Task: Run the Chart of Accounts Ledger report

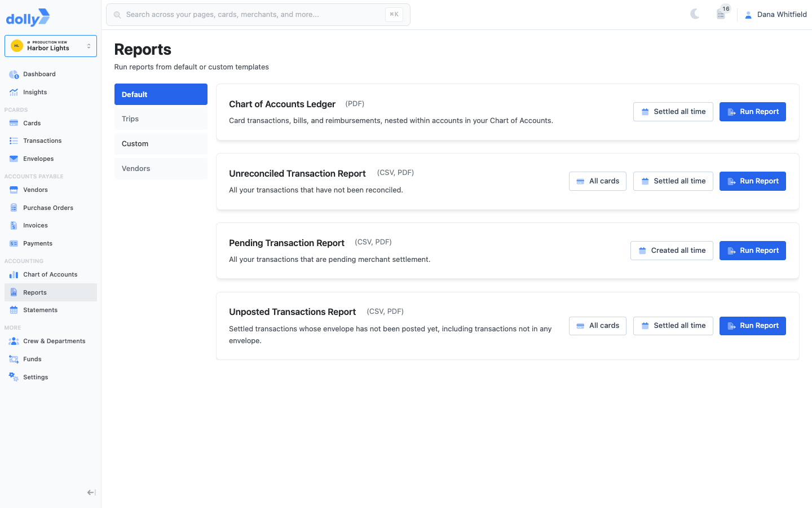Action: (x=753, y=112)
